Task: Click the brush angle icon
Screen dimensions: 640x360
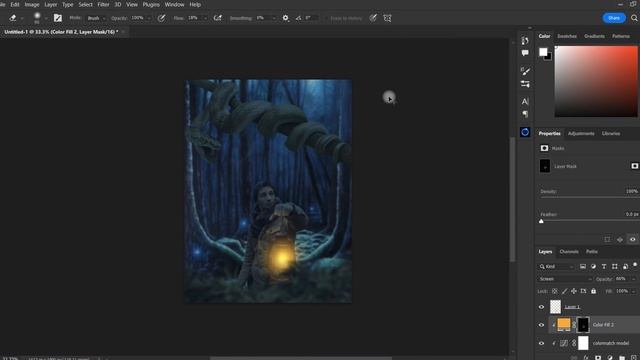Action: tap(298, 18)
